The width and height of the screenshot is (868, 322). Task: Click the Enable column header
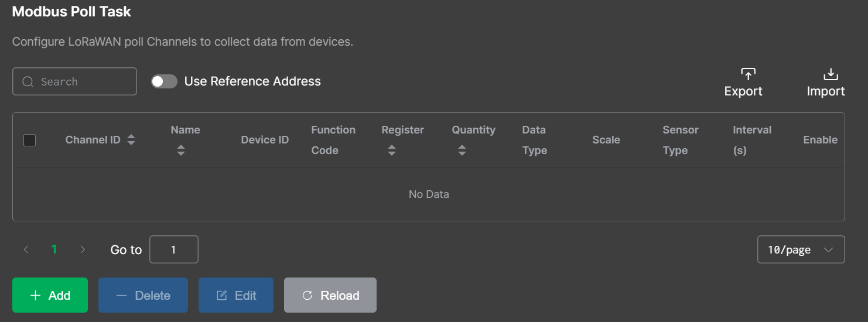coord(820,140)
